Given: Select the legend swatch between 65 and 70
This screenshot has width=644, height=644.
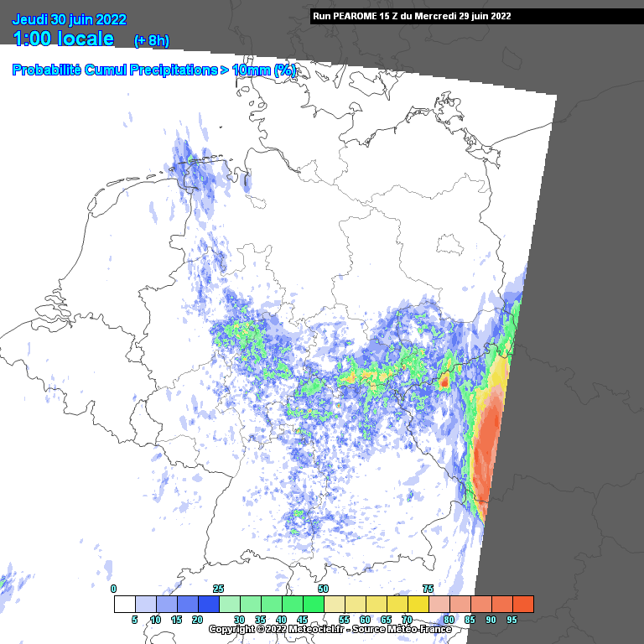Looking at the screenshot, I should (397, 604).
